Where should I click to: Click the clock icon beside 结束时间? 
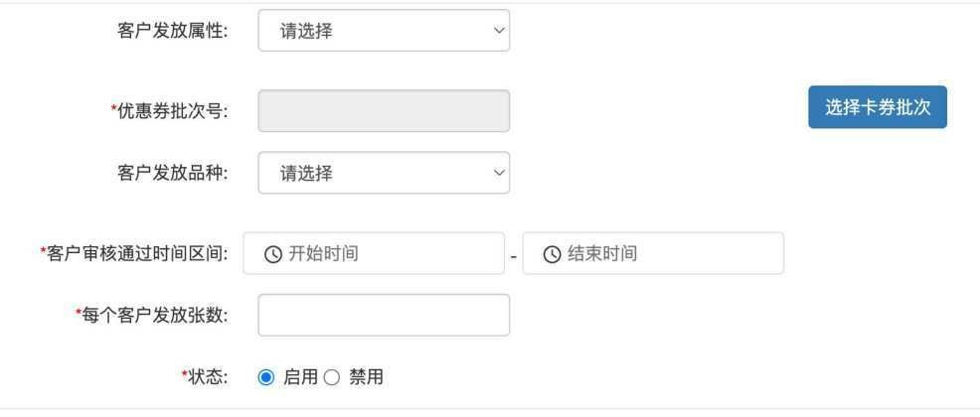tap(552, 254)
